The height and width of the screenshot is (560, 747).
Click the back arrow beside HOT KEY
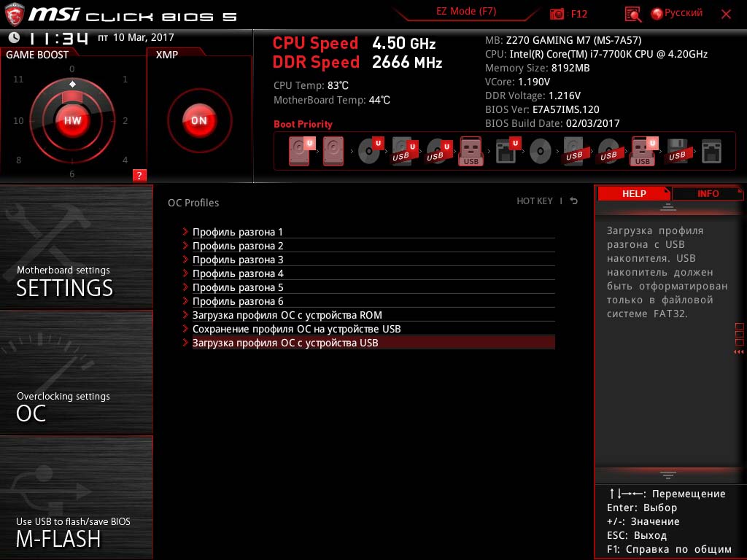pos(573,201)
